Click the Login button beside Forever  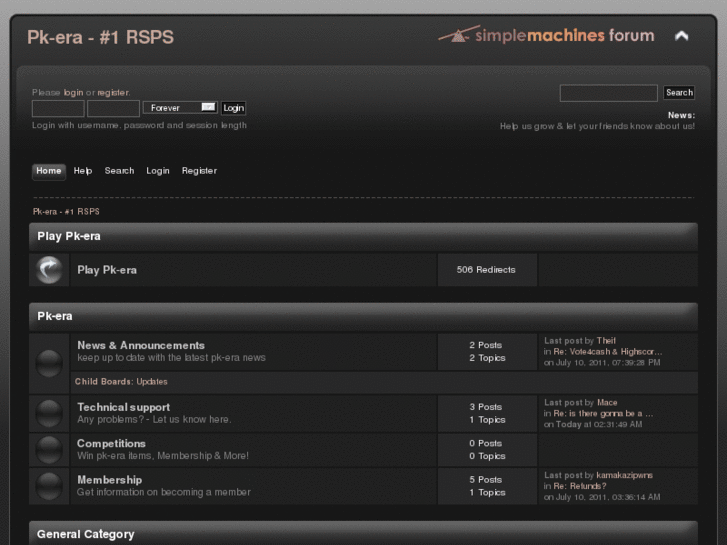coord(233,108)
